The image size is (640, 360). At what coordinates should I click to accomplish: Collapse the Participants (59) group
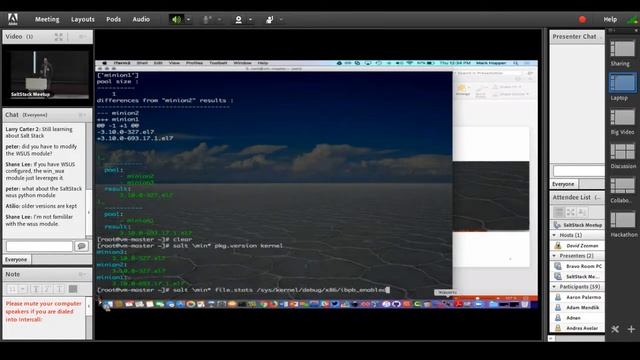coord(554,287)
